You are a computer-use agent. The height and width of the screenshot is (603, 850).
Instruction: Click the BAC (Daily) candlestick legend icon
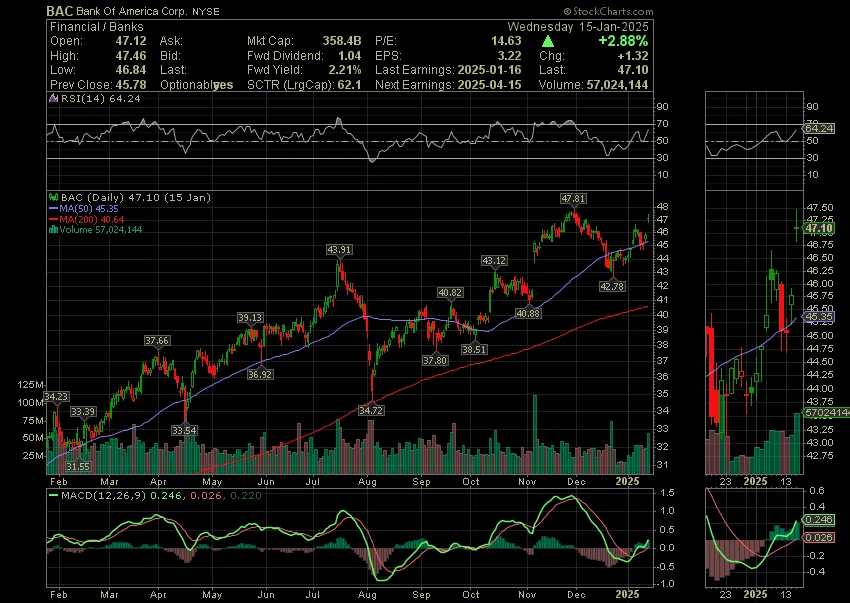[x=54, y=197]
